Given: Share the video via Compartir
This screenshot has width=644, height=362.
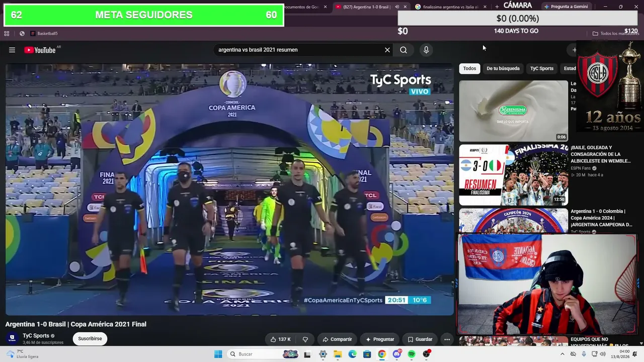Looking at the screenshot, I should 337,339.
